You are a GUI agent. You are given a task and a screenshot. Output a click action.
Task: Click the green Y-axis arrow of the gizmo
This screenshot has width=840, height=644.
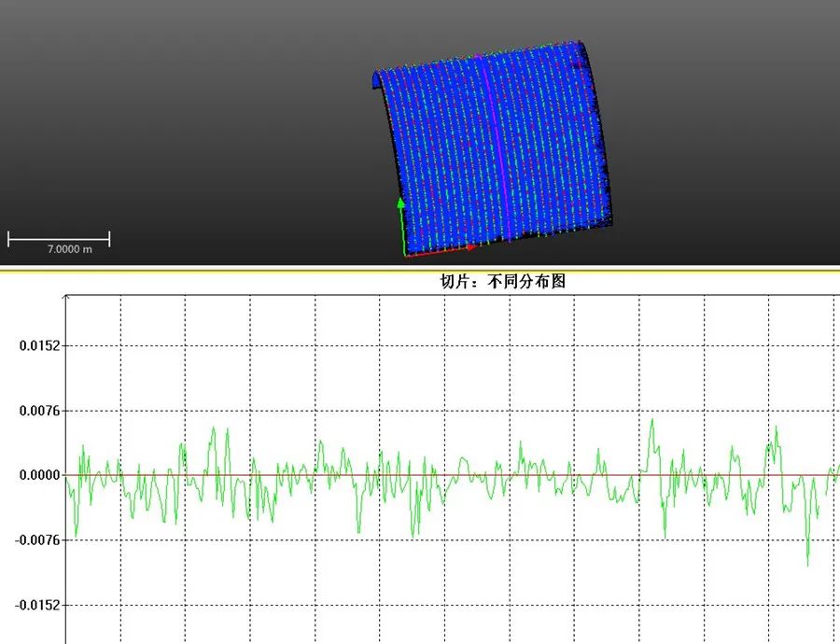tap(401, 225)
